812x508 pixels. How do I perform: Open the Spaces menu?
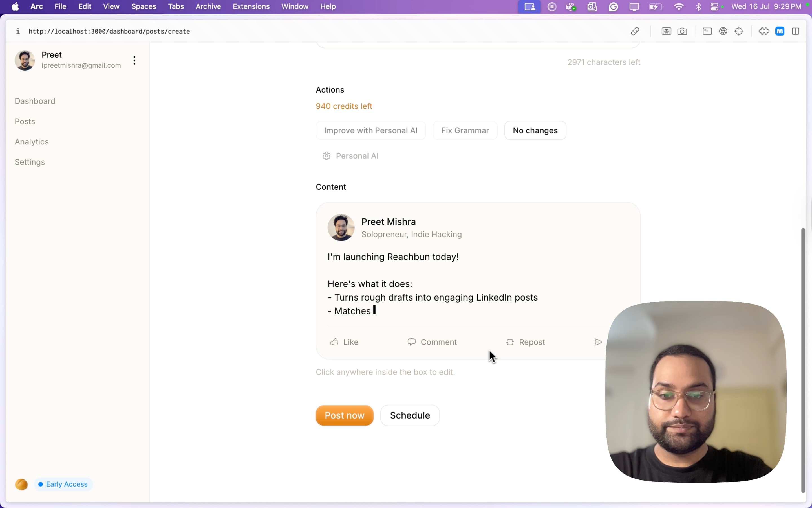click(144, 7)
